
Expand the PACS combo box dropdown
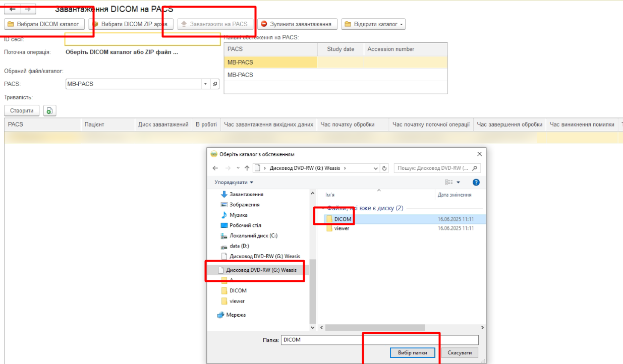pyautogui.click(x=205, y=84)
